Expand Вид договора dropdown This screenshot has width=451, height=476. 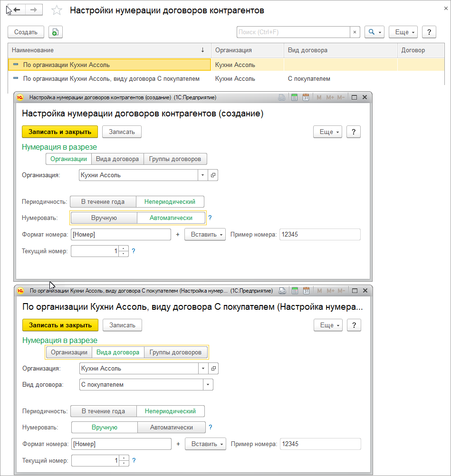click(x=208, y=385)
